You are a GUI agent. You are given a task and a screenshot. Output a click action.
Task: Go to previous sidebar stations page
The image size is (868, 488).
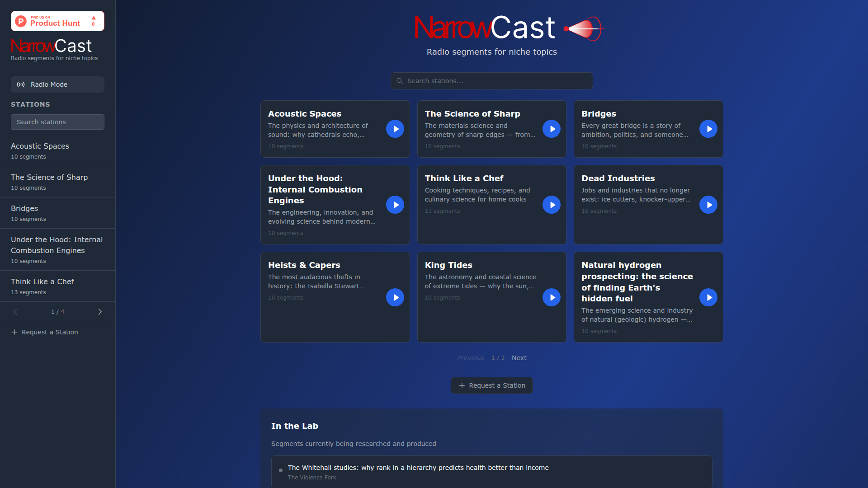coord(15,312)
